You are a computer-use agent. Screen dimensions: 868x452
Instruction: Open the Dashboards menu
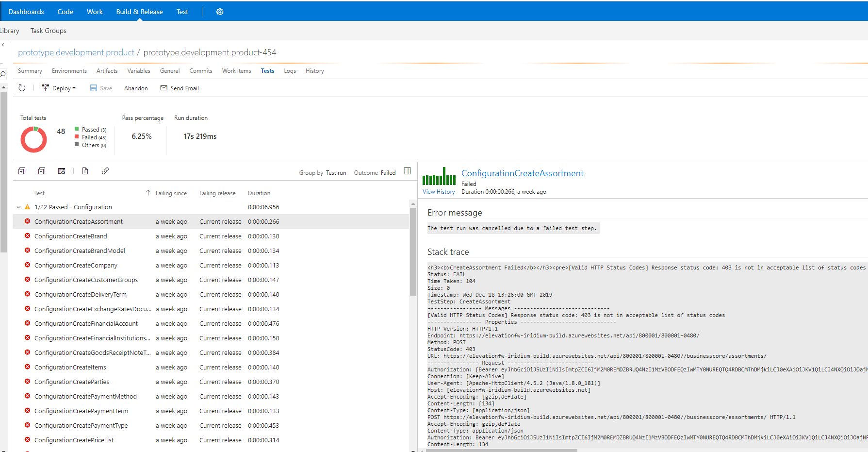click(x=26, y=12)
